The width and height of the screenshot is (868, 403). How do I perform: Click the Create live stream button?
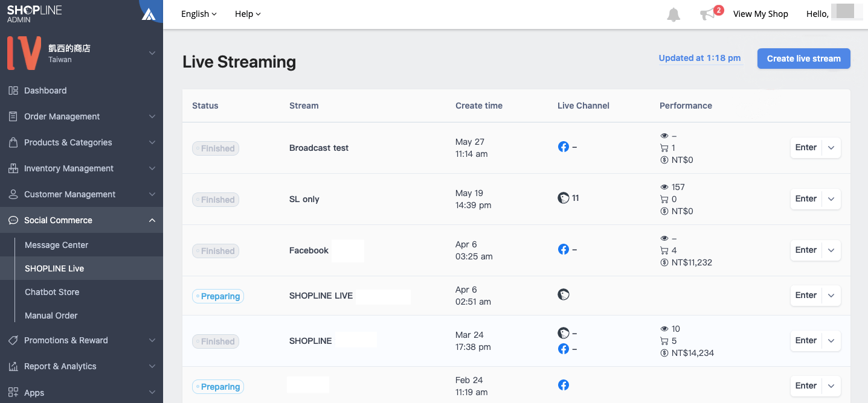[x=803, y=59]
